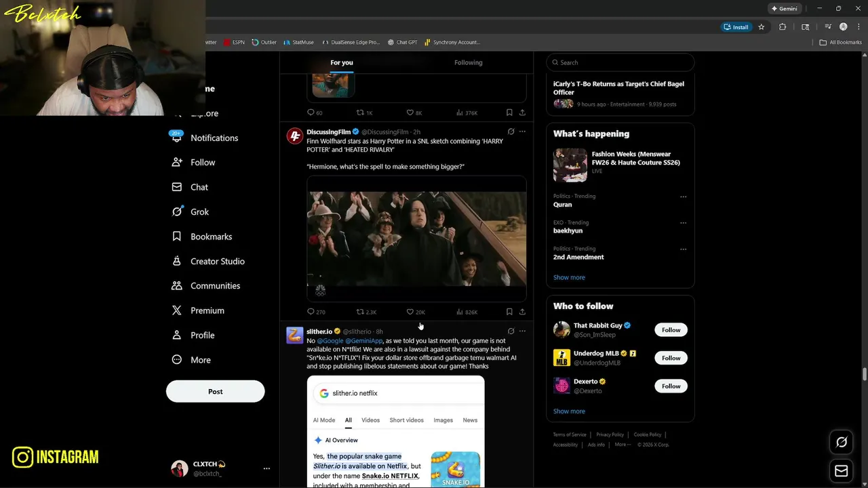The height and width of the screenshot is (488, 868).
Task: Click the Install app button in address bar
Action: [736, 27]
